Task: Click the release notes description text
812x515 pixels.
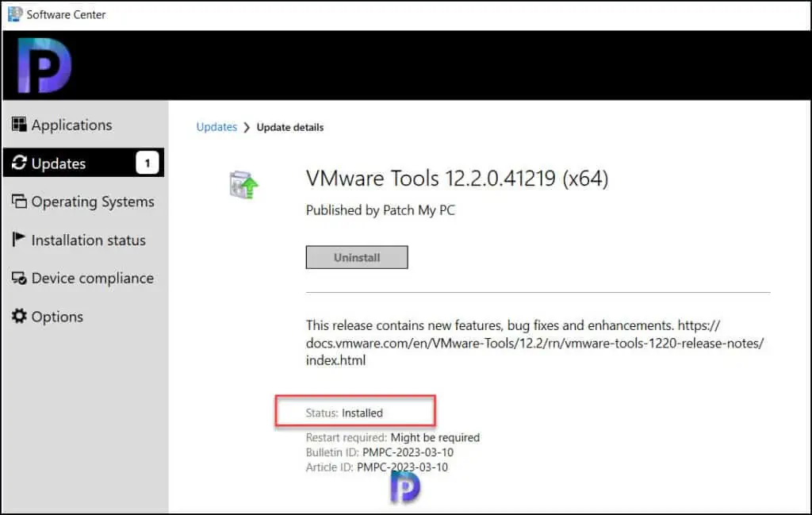Action: [x=535, y=343]
